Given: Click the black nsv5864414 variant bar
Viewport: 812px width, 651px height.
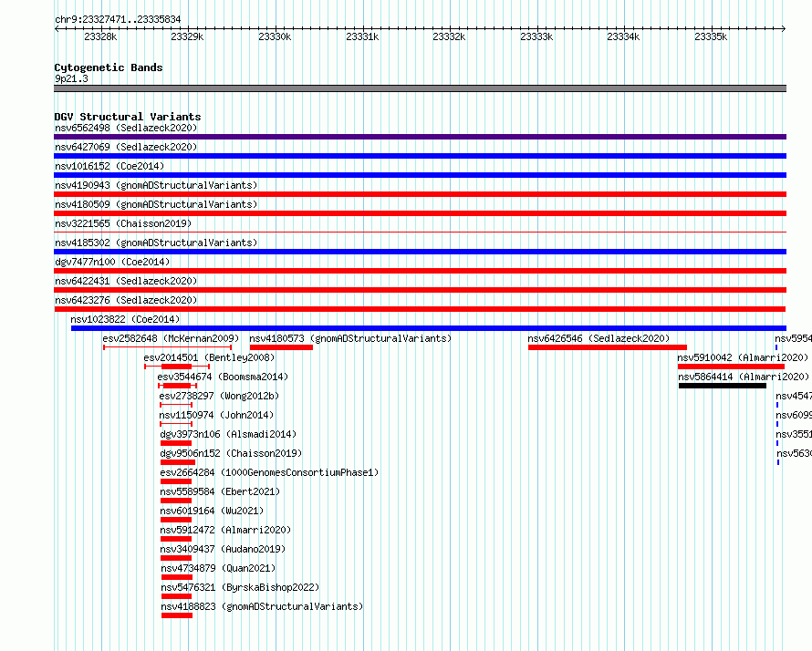Looking at the screenshot, I should pos(723,386).
